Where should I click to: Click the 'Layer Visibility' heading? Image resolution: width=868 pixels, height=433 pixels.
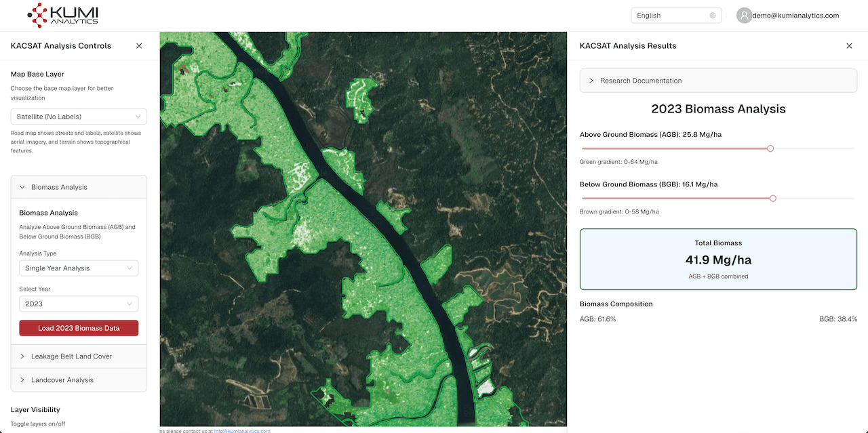35,410
